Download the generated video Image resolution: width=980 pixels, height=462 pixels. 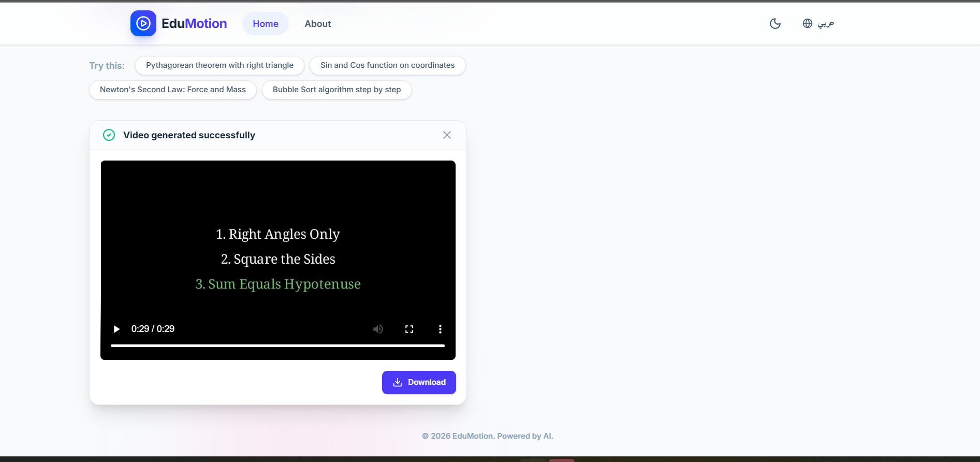[419, 382]
